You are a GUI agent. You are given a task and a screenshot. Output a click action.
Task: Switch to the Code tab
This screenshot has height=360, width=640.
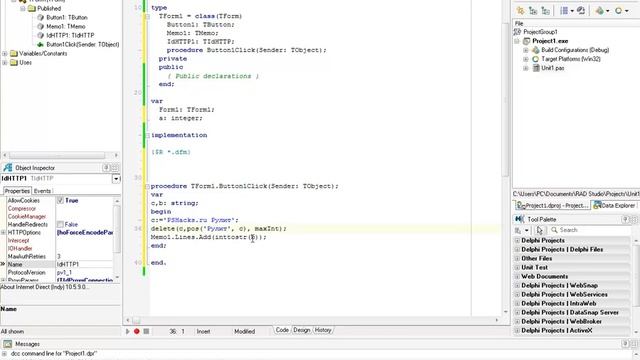282,330
